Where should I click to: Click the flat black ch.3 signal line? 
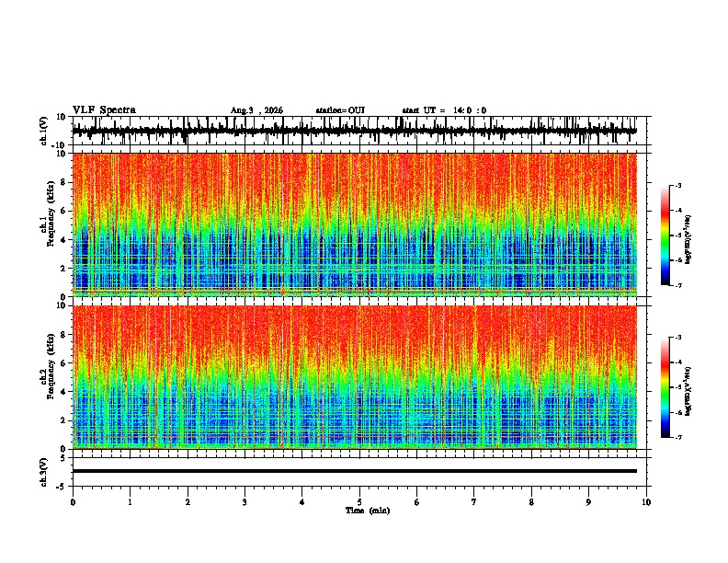coord(355,471)
